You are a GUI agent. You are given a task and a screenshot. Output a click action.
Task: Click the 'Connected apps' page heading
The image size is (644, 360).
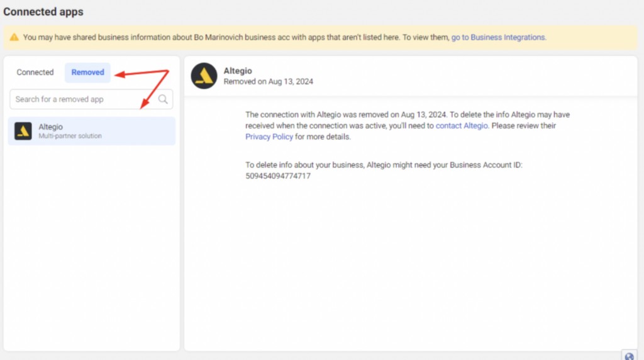click(43, 12)
